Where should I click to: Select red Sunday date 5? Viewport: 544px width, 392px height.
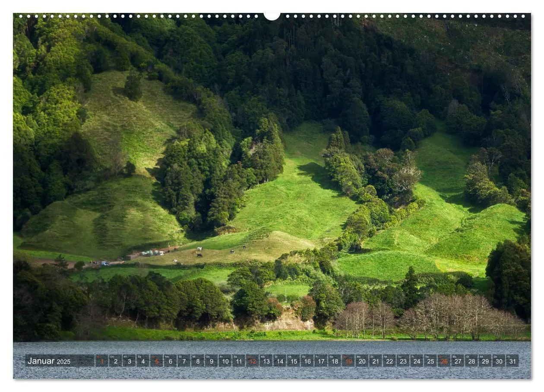click(x=156, y=361)
